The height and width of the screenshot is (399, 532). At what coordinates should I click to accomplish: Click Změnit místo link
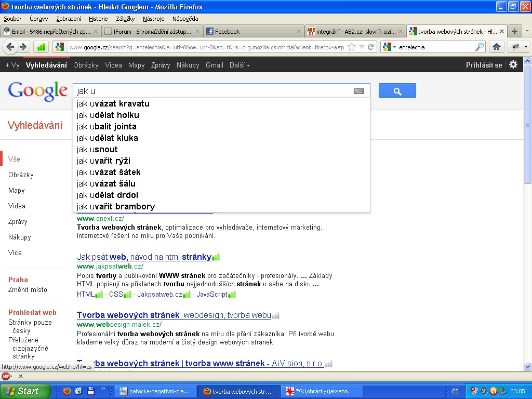coord(28,290)
